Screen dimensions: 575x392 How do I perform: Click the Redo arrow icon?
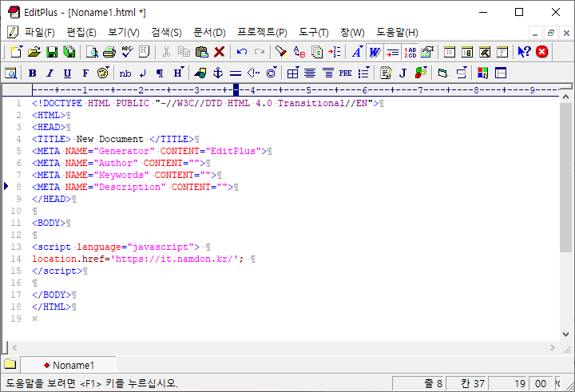(x=260, y=52)
